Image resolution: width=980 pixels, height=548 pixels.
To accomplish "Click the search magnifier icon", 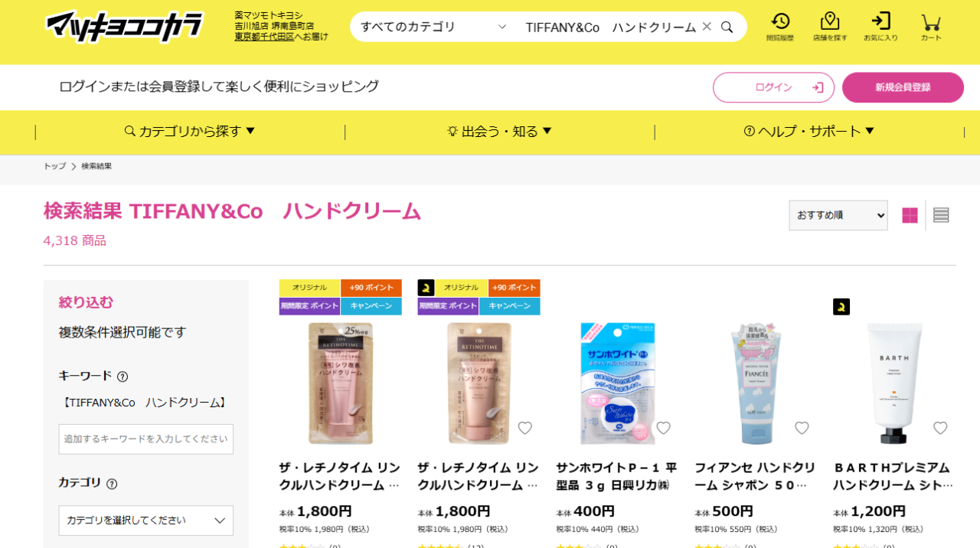I will pyautogui.click(x=727, y=27).
